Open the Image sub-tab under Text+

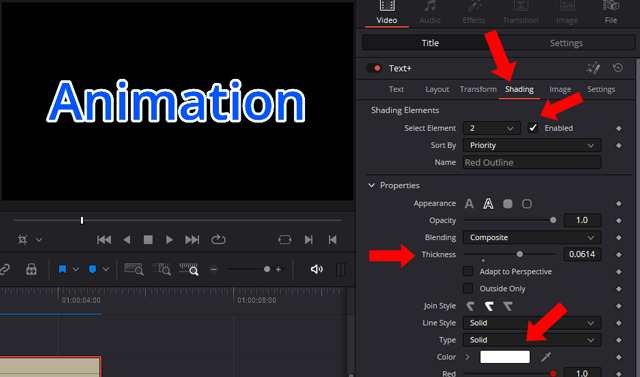pyautogui.click(x=560, y=89)
